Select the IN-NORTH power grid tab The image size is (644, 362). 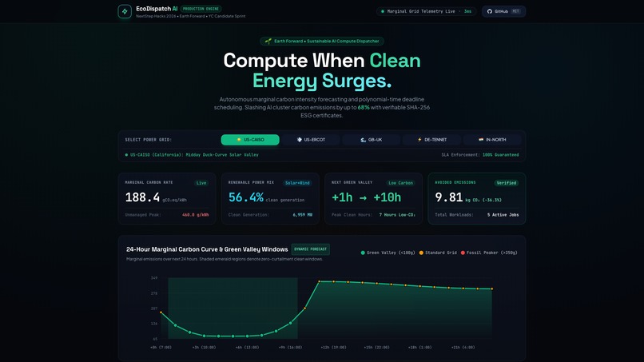(492, 140)
